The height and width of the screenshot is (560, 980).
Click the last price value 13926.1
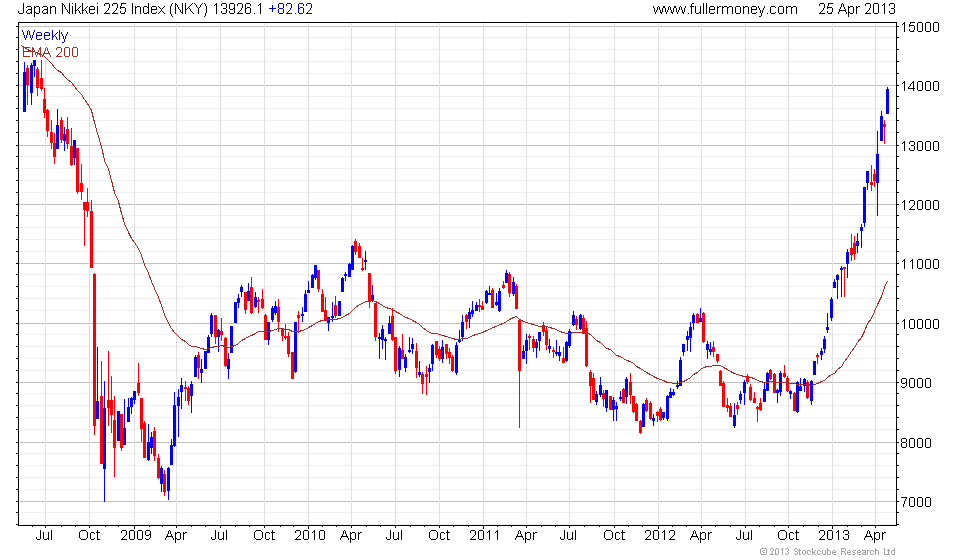click(x=238, y=9)
